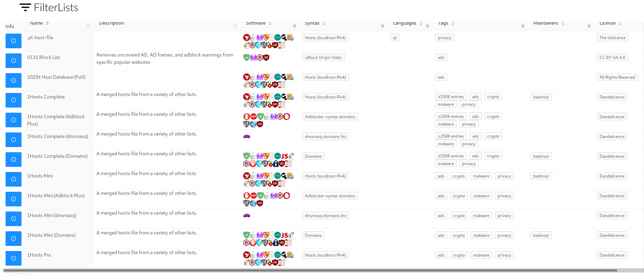Click the CC BY-SA 4.0 license tag

[612, 58]
